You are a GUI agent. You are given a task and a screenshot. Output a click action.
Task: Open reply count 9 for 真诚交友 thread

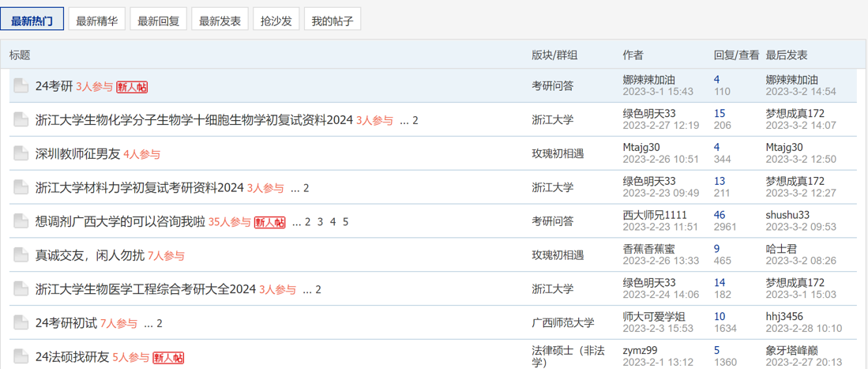click(x=717, y=250)
